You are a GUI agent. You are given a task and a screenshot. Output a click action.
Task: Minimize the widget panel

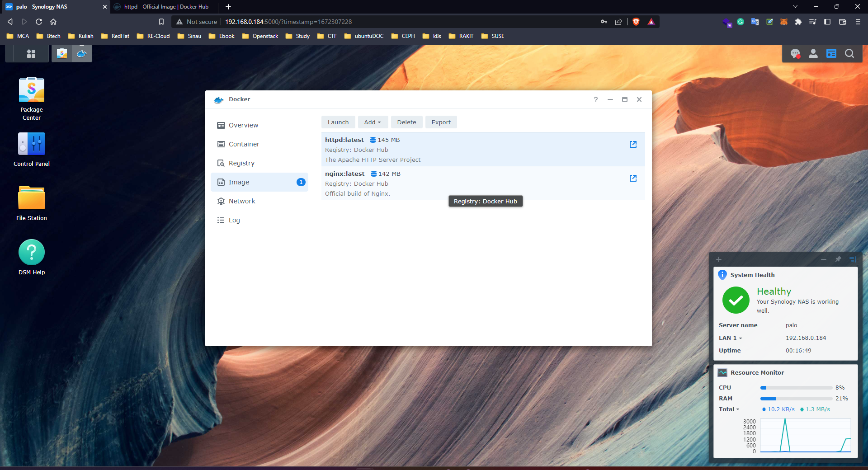coord(823,259)
